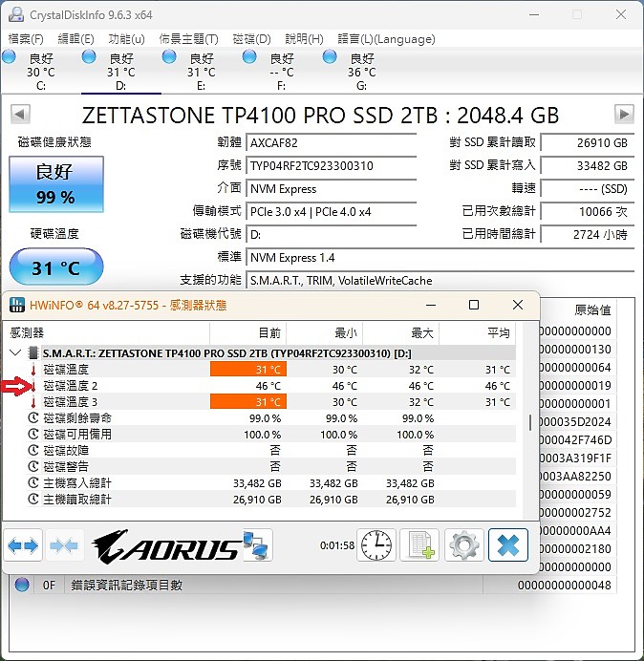
Task: Click the 感測器 column header
Action: (x=107, y=333)
